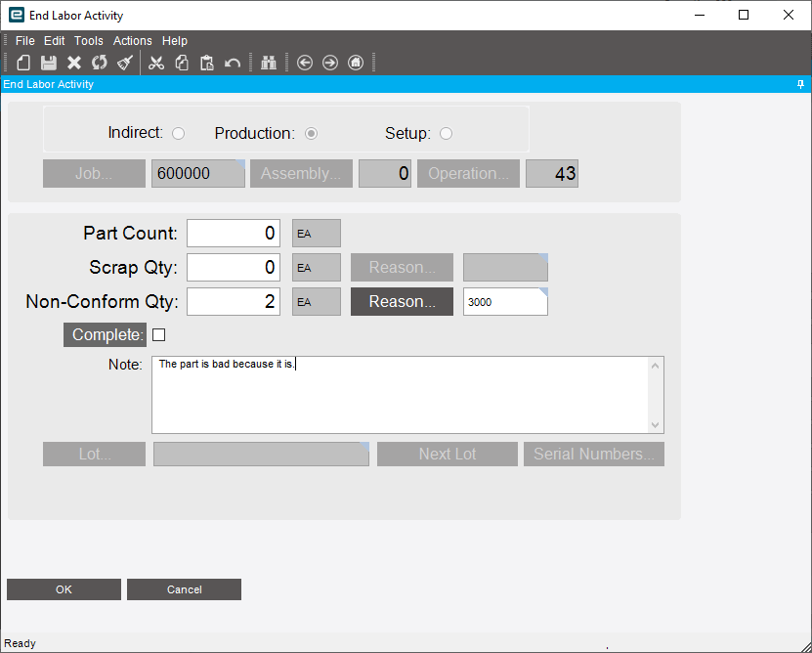
Task: Click the Cancel button
Action: (x=184, y=589)
